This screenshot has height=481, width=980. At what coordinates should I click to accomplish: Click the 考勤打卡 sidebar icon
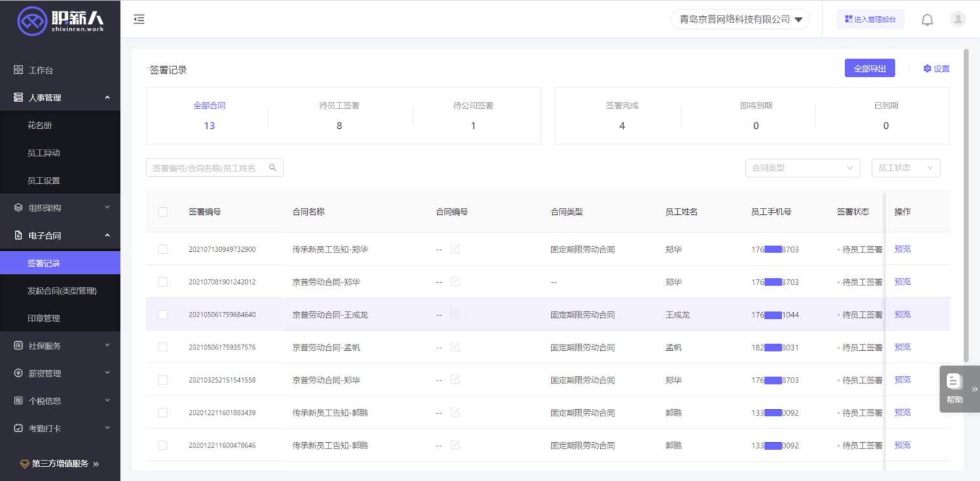[x=18, y=429]
